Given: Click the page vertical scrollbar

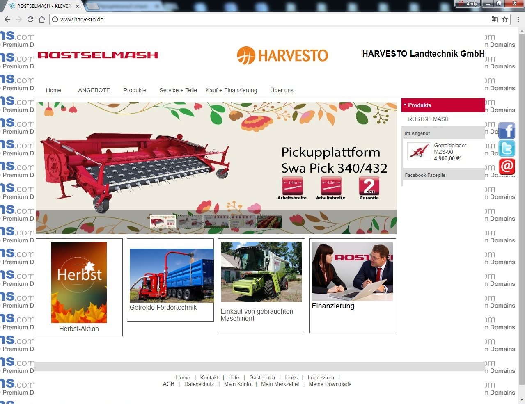Looking at the screenshot, I should [x=522, y=209].
